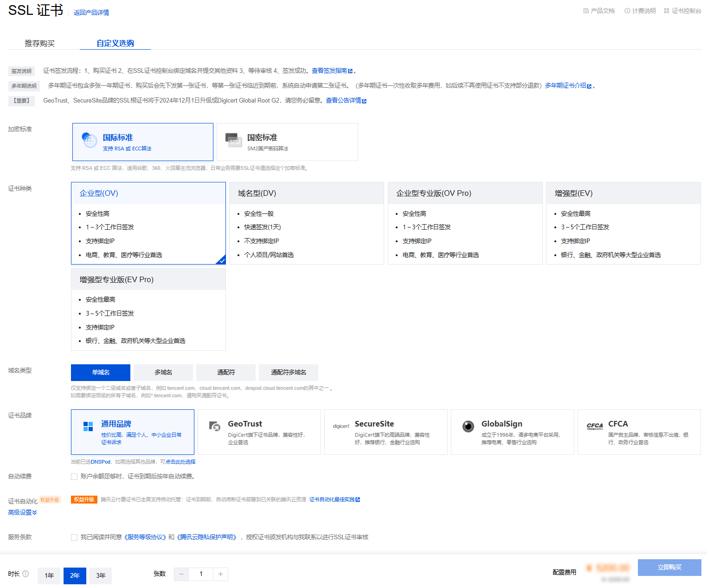Tick the 服务条款 agreement checkbox
This screenshot has height=588, width=707.
74,537
